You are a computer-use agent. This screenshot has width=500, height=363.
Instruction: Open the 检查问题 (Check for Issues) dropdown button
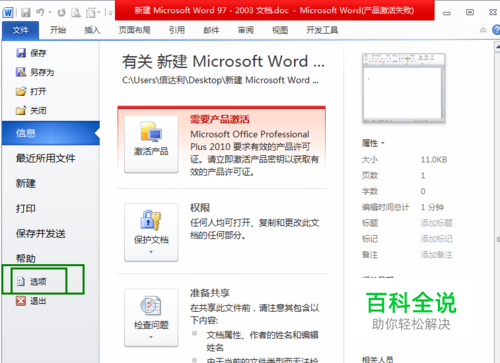pyautogui.click(x=151, y=318)
